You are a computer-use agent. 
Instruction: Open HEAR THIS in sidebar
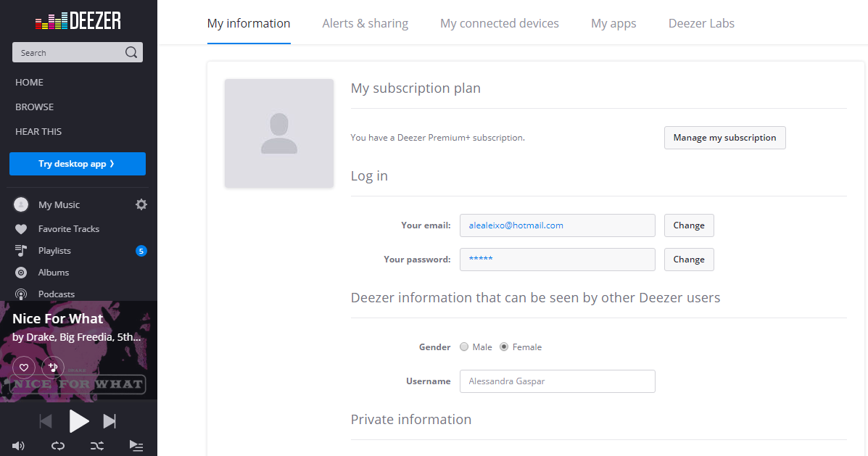pyautogui.click(x=38, y=132)
